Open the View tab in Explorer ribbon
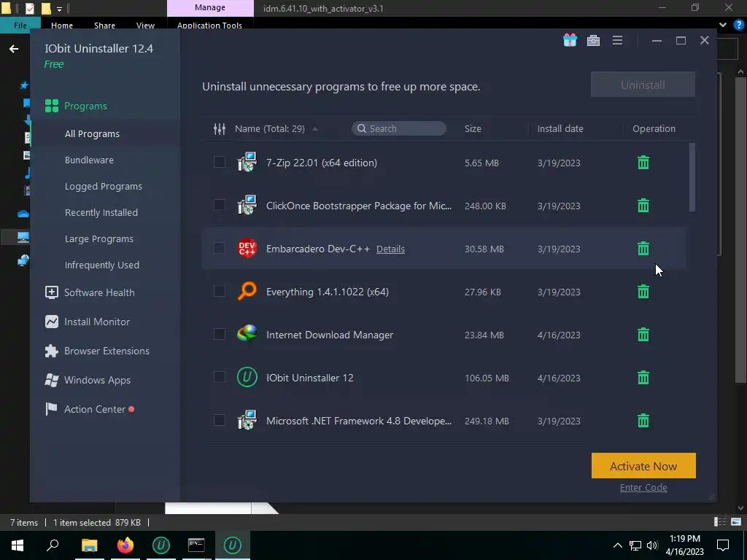Image resolution: width=747 pixels, height=560 pixels. coord(145,26)
